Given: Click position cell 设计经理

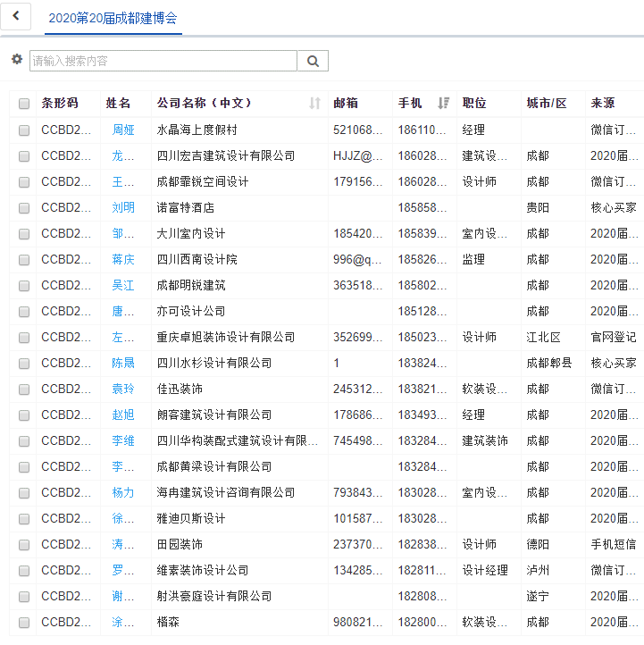Looking at the screenshot, I should 485,571.
